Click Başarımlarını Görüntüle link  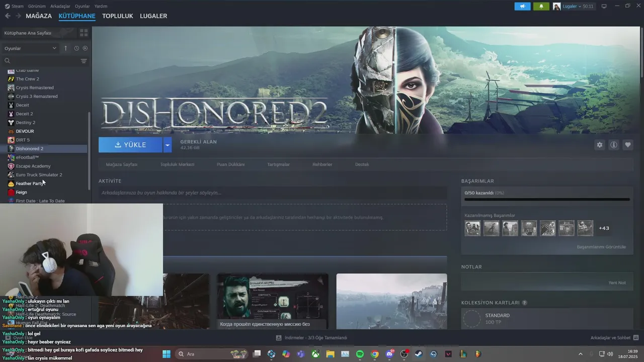(x=601, y=247)
